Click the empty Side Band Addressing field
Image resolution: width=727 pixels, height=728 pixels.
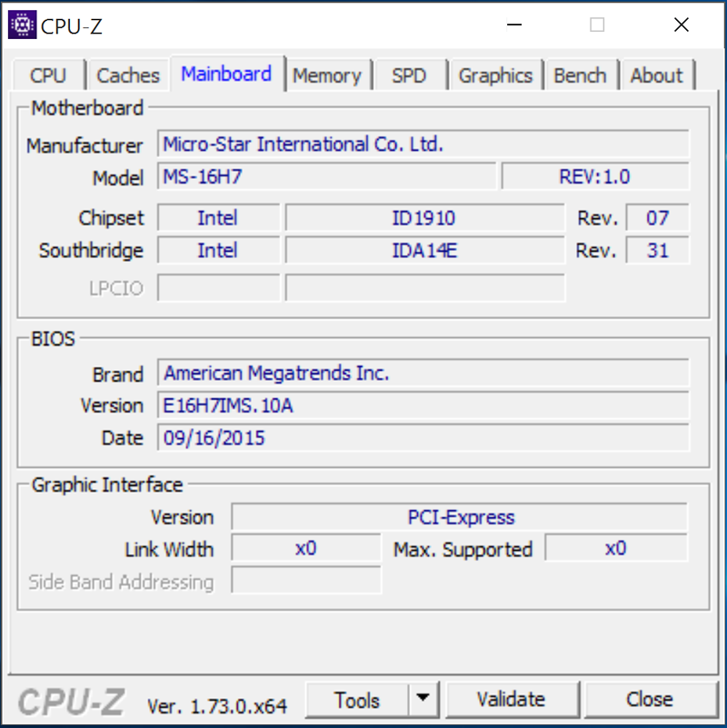tap(306, 581)
